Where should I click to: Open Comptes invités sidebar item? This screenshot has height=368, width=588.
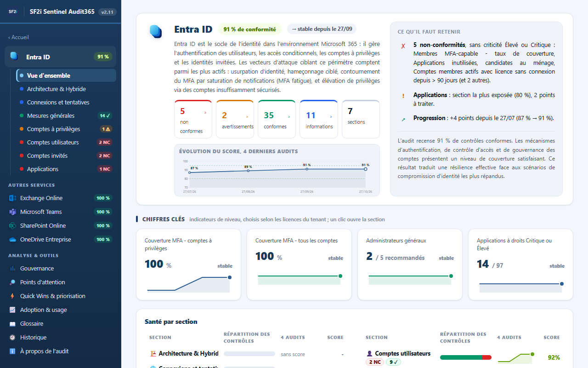pyautogui.click(x=66, y=156)
